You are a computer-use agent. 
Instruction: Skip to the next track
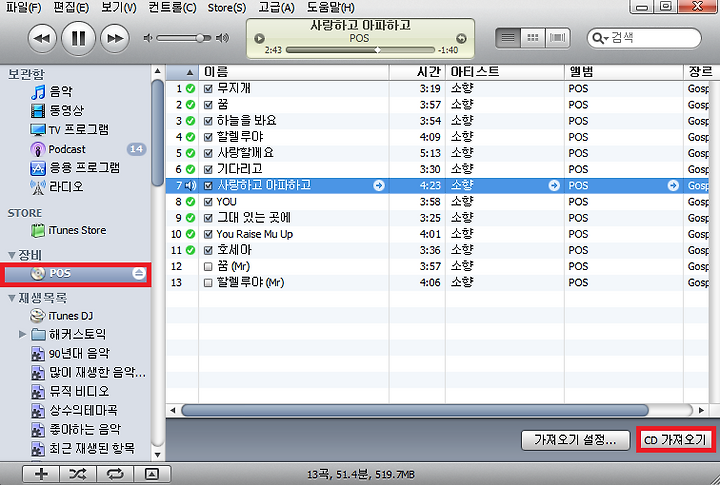pos(115,39)
